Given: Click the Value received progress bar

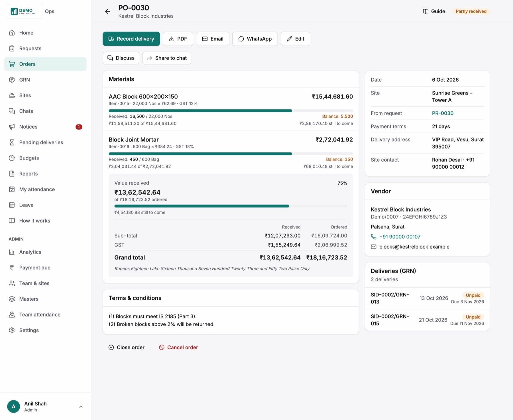Looking at the screenshot, I should (231, 206).
